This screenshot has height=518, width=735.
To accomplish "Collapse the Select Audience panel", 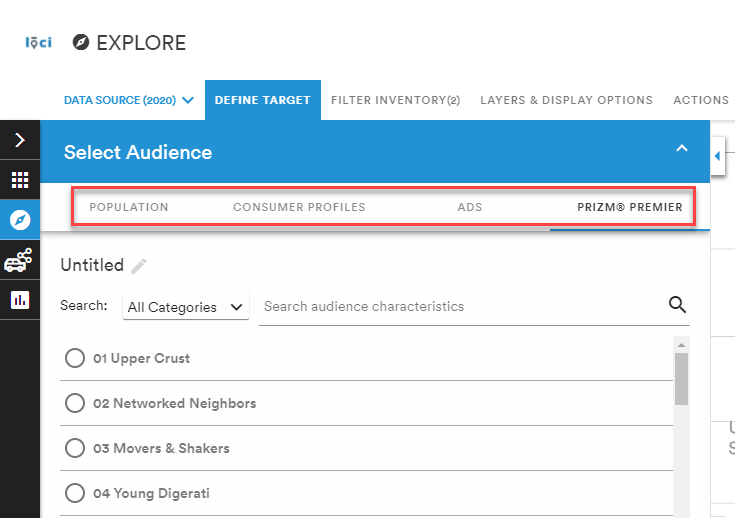I will point(682,149).
